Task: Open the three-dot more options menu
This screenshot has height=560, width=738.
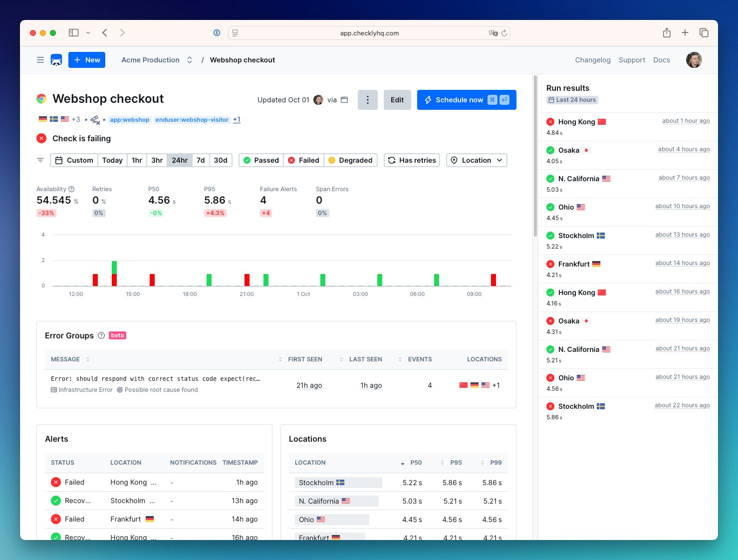Action: (367, 100)
